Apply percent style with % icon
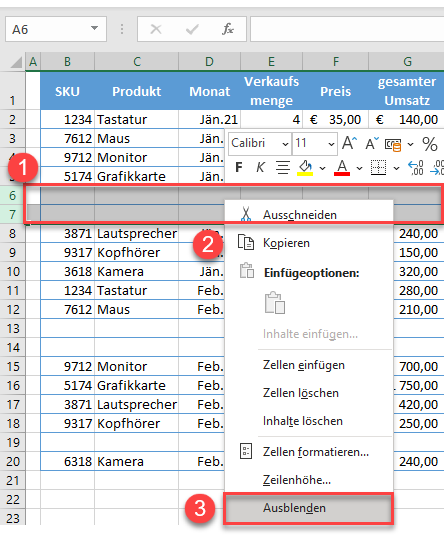Viewport: 444px width, 536px height. 430,144
